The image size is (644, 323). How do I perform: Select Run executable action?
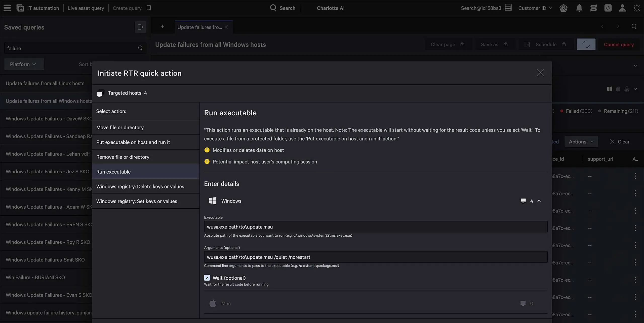point(146,172)
